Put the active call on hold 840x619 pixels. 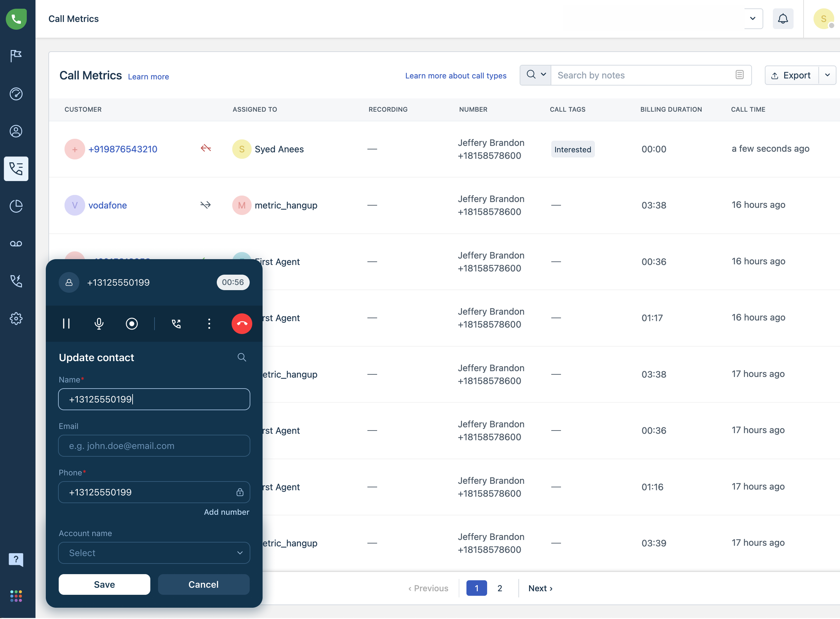point(66,323)
